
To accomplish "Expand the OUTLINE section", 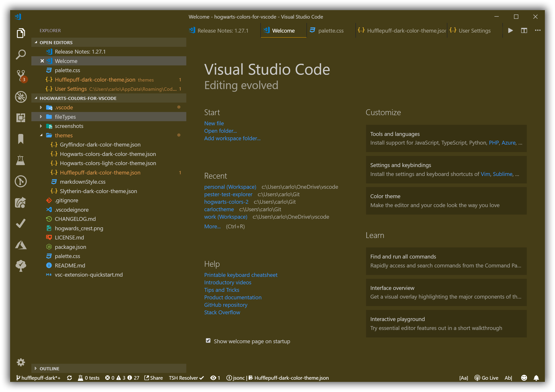I will pos(49,369).
